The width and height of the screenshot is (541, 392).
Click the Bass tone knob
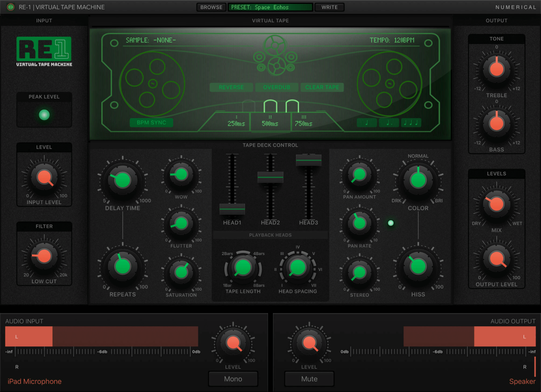coord(496,124)
